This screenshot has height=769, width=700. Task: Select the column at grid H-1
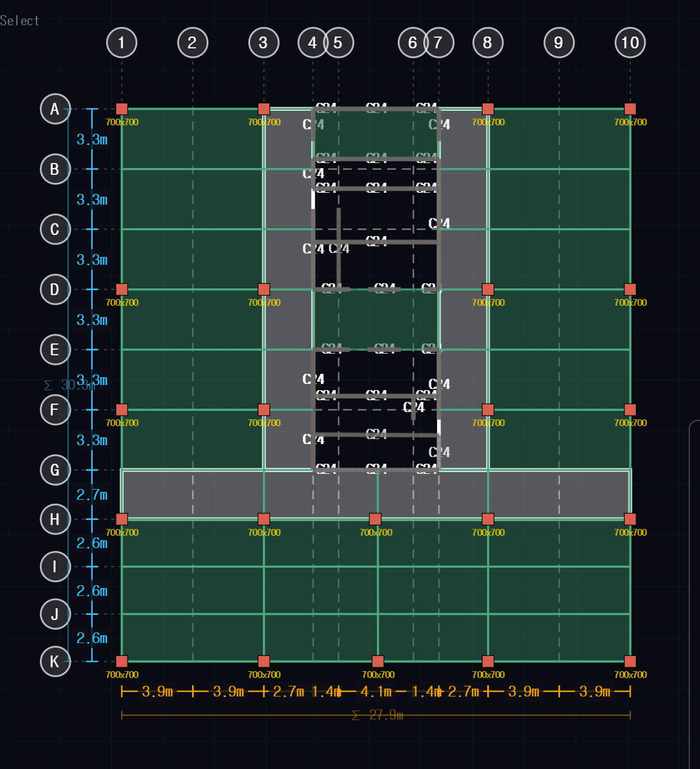tap(122, 519)
